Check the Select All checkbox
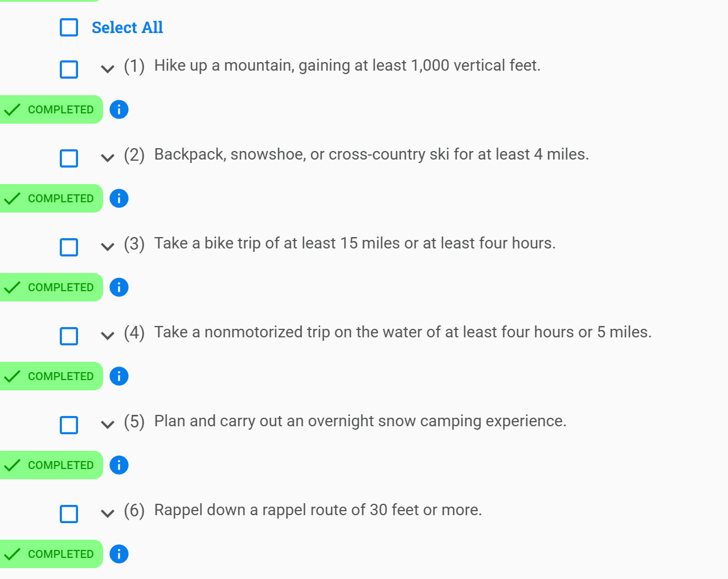728x579 pixels. (x=69, y=27)
